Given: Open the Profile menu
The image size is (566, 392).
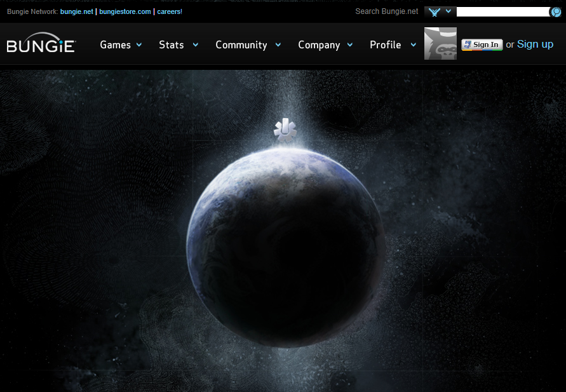Looking at the screenshot, I should [x=386, y=44].
